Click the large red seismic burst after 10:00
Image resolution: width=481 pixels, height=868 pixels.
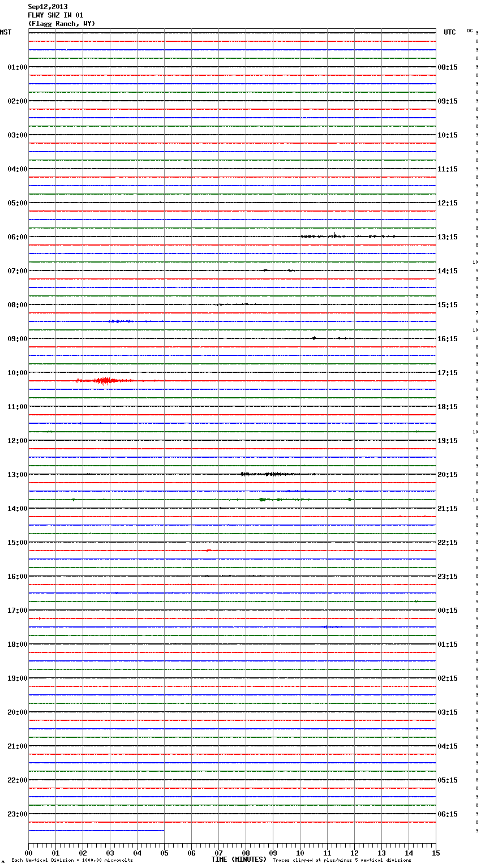tap(105, 381)
